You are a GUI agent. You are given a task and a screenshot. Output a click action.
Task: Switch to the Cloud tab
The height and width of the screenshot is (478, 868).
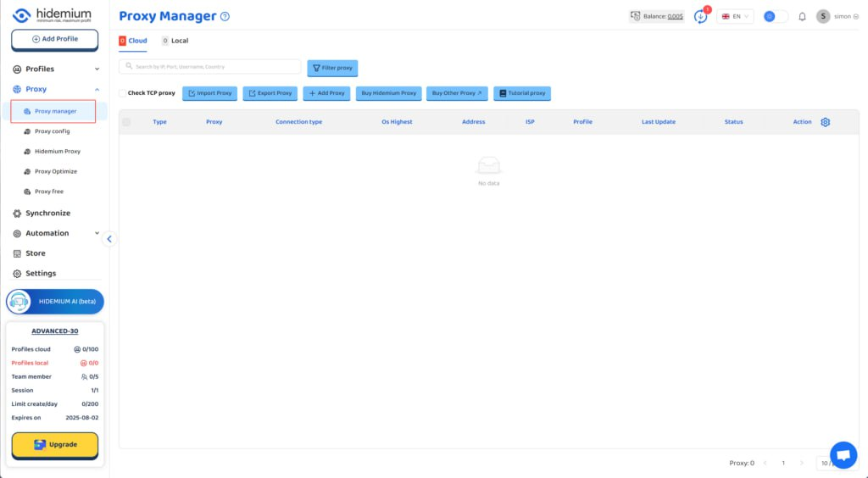coord(133,41)
